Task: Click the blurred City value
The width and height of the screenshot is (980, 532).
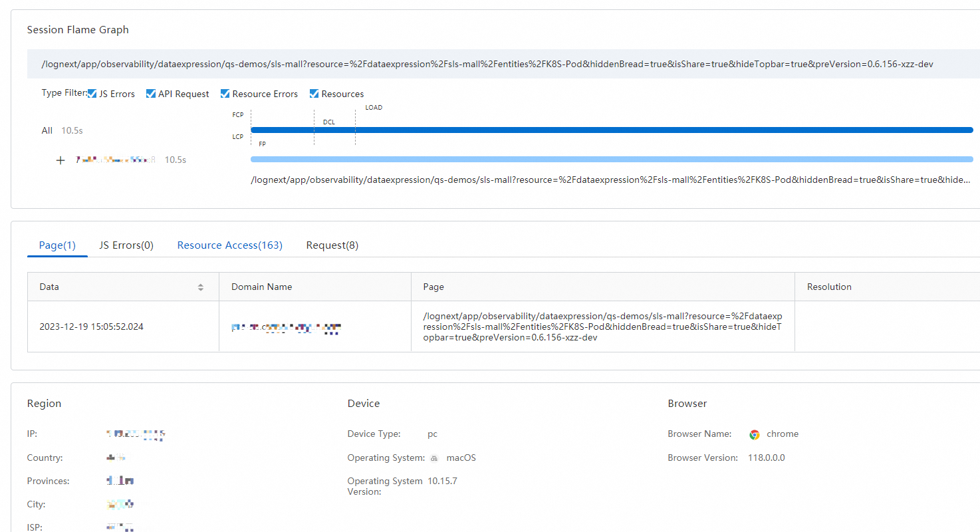Action: [x=120, y=505]
